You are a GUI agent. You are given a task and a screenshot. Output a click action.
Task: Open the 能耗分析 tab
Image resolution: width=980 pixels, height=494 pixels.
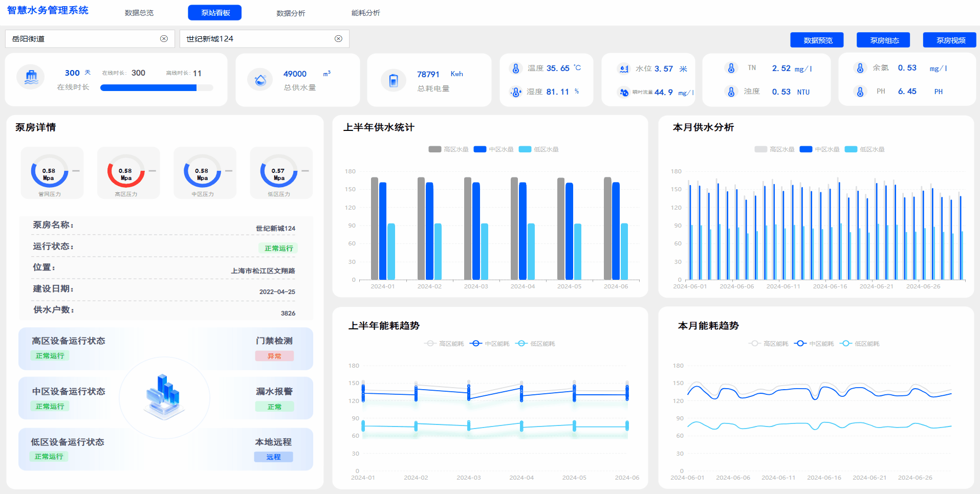coord(365,13)
